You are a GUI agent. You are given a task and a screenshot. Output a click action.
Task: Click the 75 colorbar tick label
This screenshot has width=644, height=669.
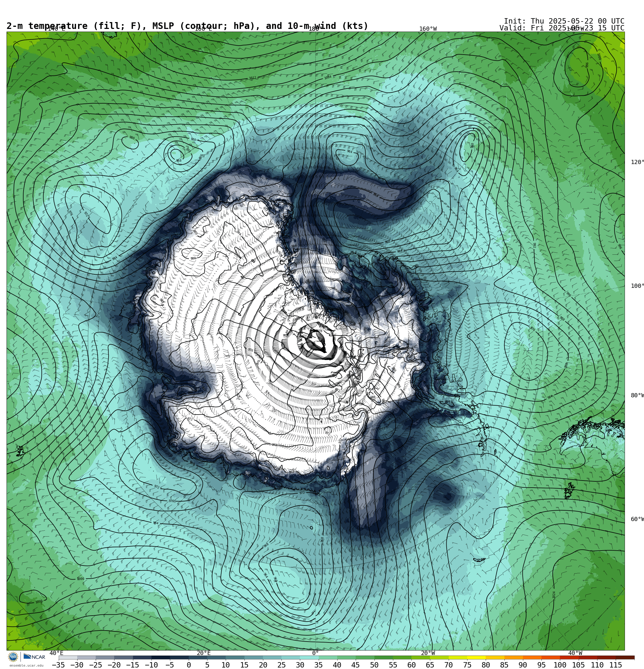click(467, 665)
